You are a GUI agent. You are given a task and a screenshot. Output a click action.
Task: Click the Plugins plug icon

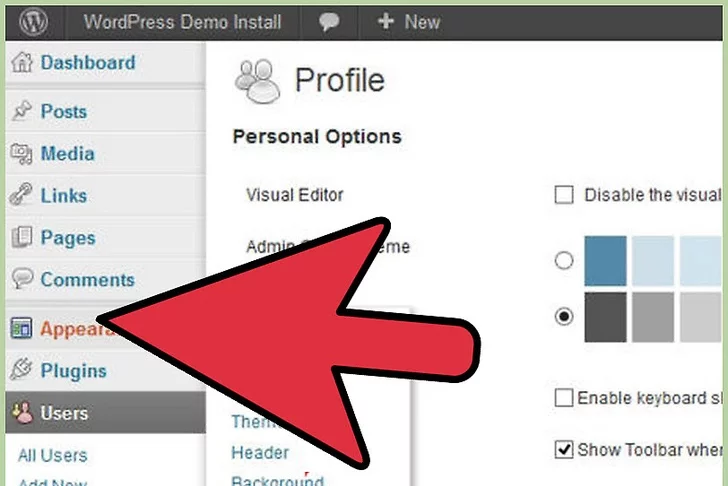[x=21, y=371]
